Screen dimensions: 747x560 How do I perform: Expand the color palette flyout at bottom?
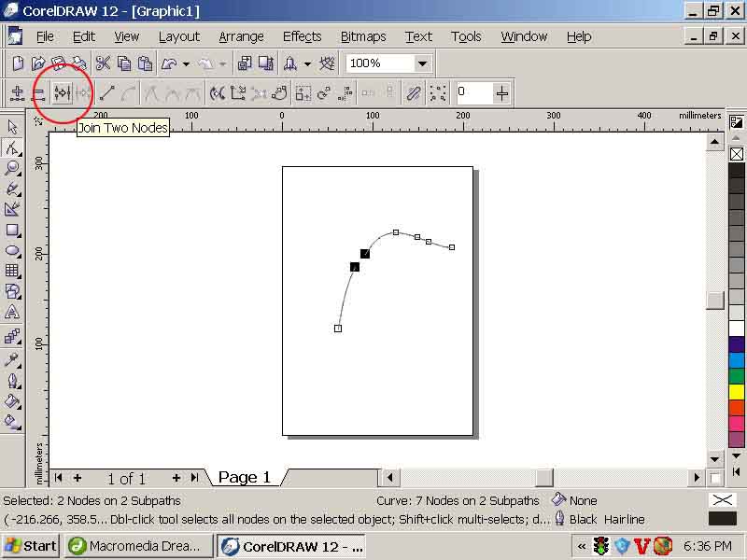(736, 472)
